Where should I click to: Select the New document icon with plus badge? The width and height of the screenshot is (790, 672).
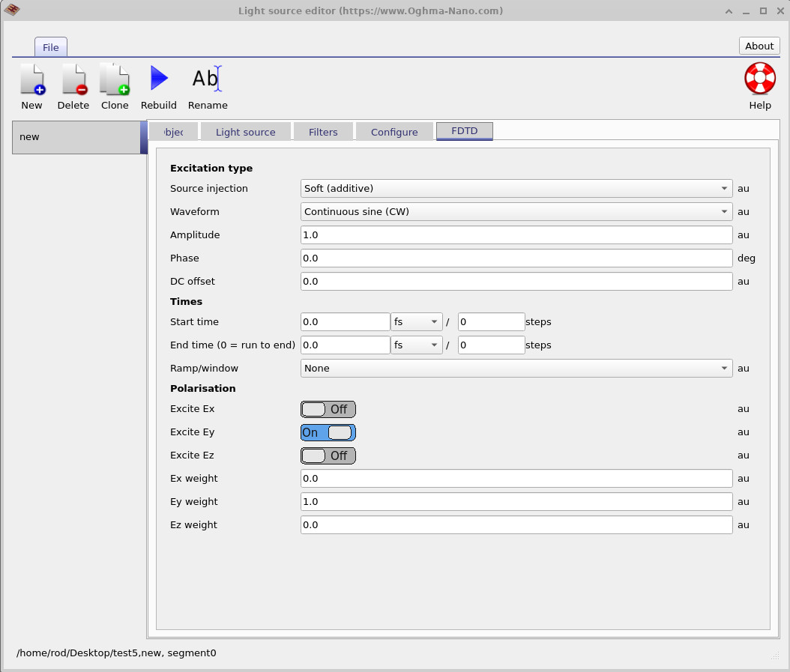[31, 78]
